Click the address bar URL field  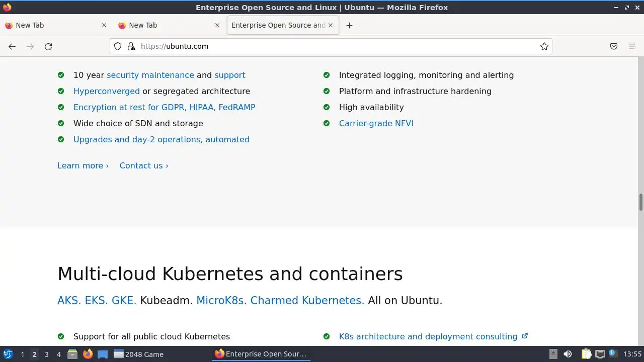[332, 46]
